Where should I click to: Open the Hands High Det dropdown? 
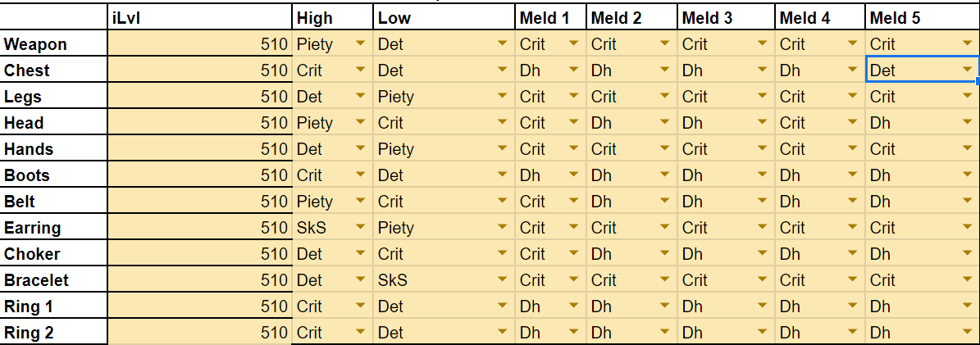(x=359, y=149)
